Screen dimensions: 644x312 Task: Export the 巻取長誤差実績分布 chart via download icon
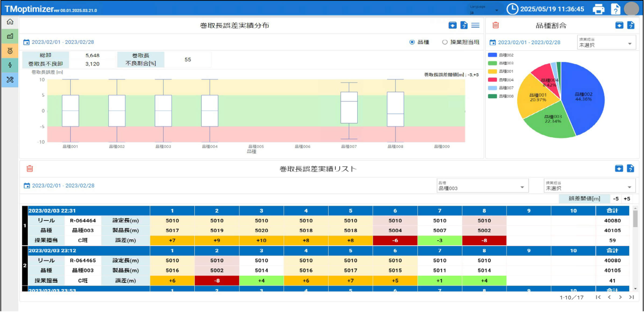[x=452, y=25]
